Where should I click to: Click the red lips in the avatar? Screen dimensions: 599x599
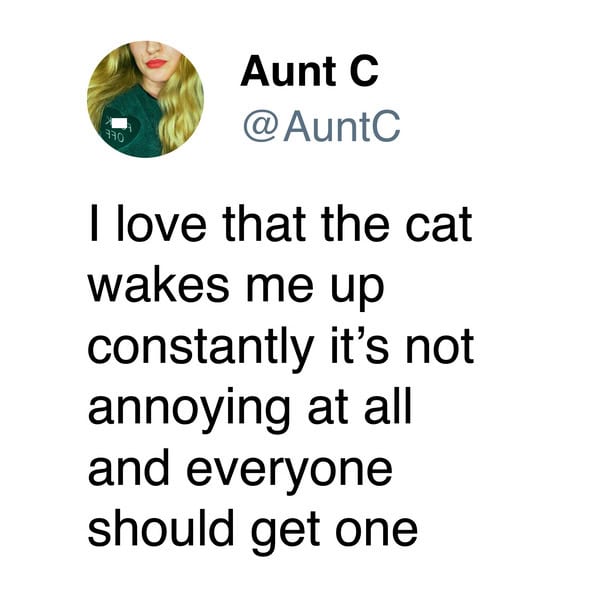(x=157, y=63)
